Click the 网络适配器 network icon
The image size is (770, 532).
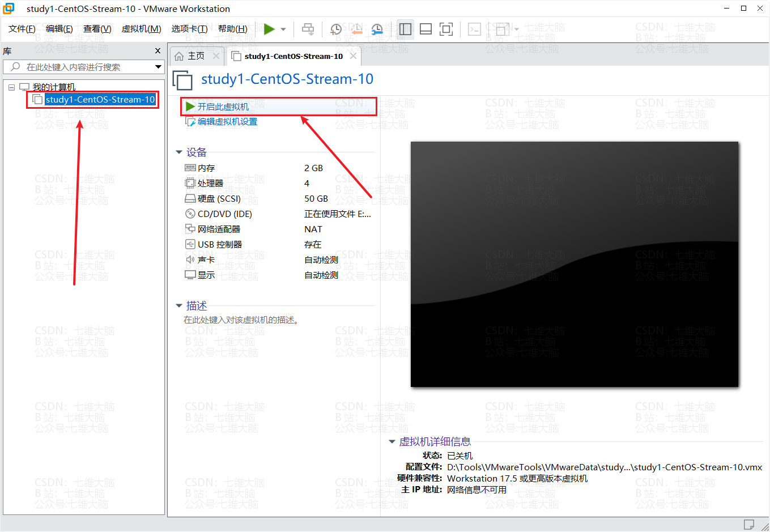[190, 229]
